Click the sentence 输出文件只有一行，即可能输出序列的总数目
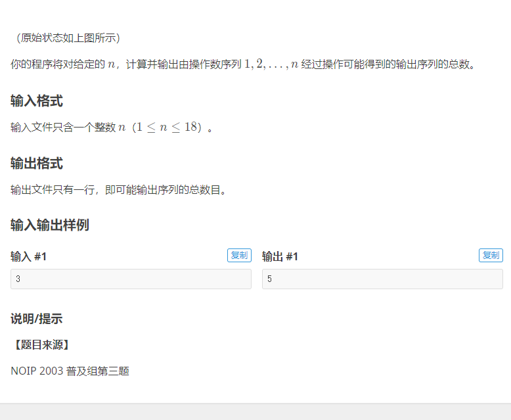This screenshot has width=511, height=420. pyautogui.click(x=118, y=189)
